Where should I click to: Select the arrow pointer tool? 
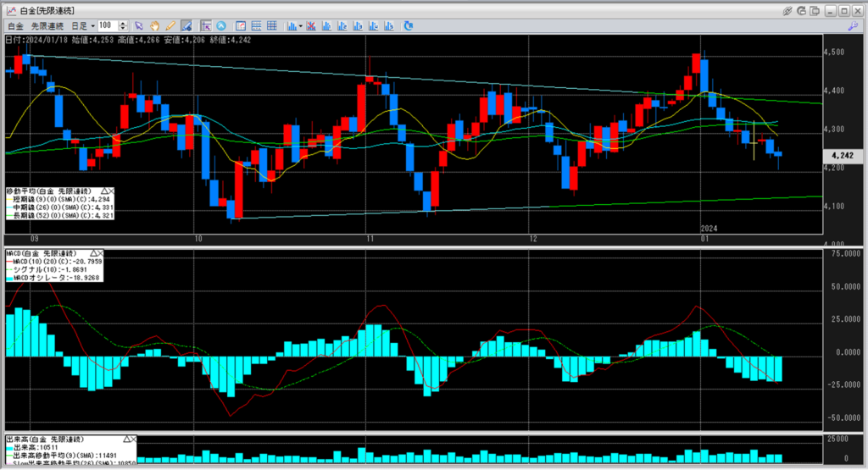(139, 26)
